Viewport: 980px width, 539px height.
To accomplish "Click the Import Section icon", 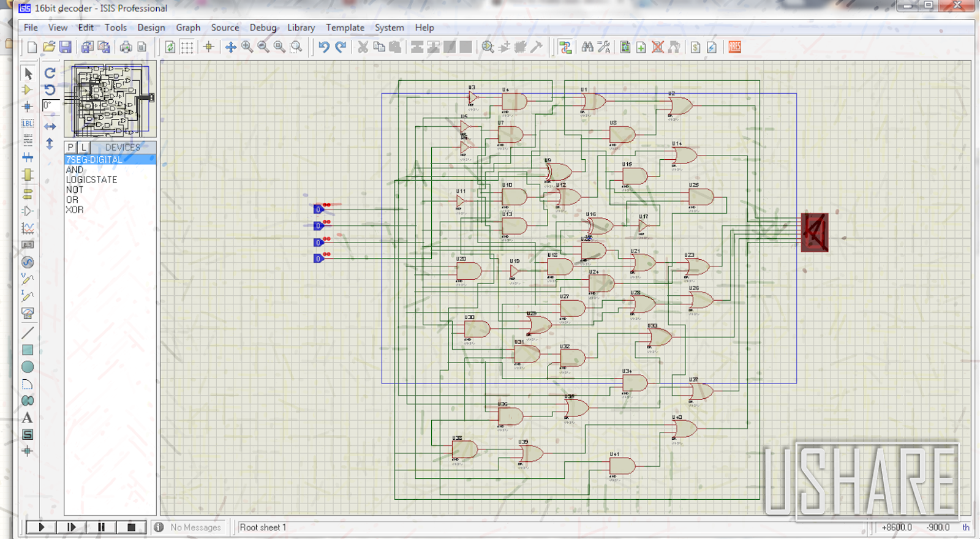I will tap(87, 47).
